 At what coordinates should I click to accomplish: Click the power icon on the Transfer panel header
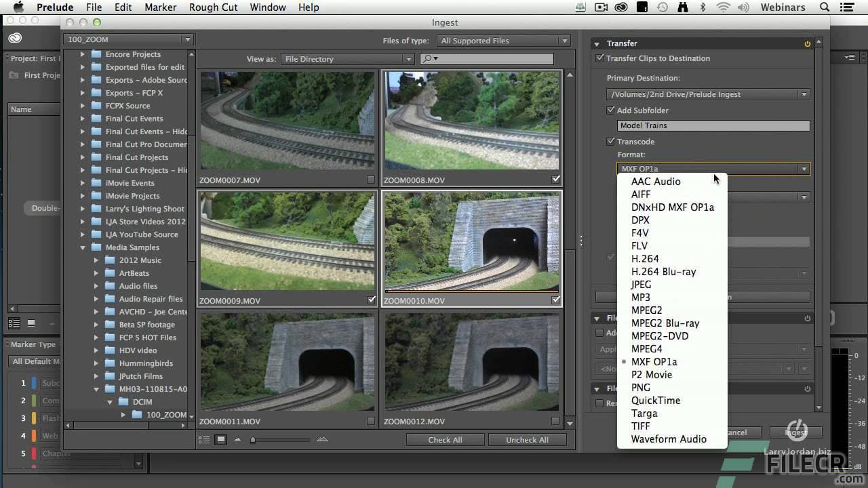[x=806, y=43]
